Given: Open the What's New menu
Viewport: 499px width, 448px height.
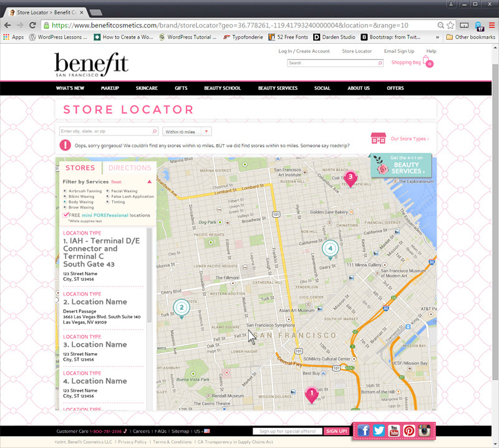Looking at the screenshot, I should [x=70, y=88].
